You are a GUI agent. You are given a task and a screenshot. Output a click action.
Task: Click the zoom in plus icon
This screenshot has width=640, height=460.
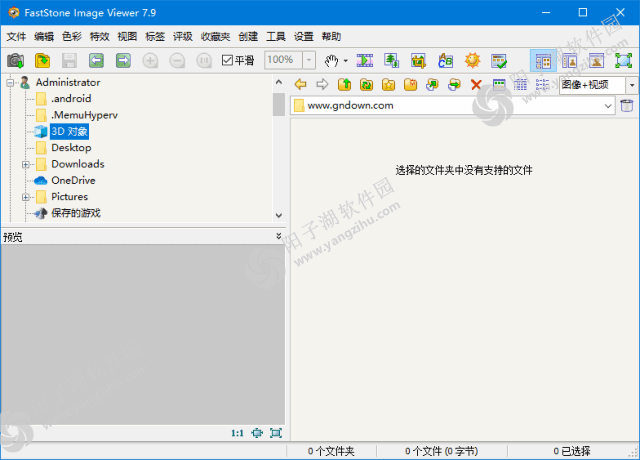pyautogui.click(x=150, y=61)
